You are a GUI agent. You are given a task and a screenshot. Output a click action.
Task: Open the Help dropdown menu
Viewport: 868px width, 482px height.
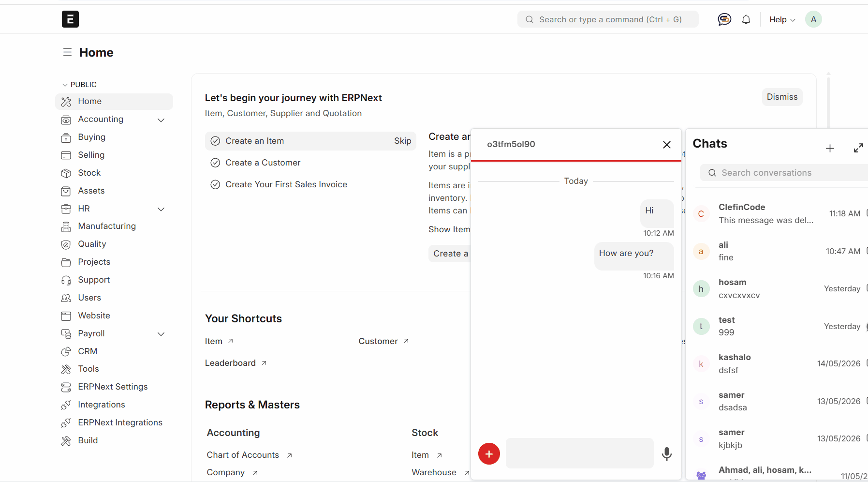(782, 19)
